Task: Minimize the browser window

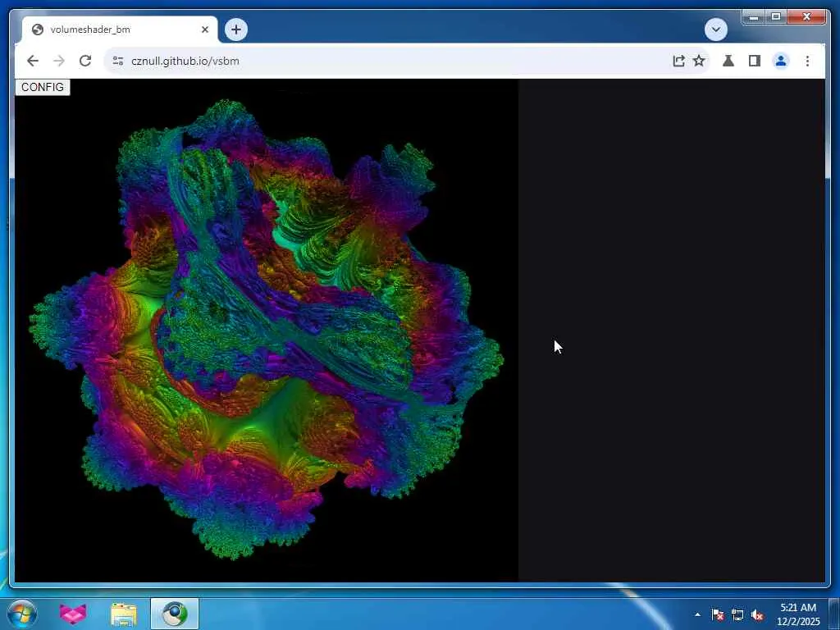Action: coord(754,17)
